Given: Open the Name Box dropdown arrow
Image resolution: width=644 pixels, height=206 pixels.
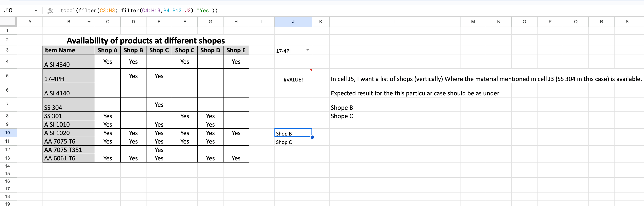Looking at the screenshot, I should pos(36,11).
